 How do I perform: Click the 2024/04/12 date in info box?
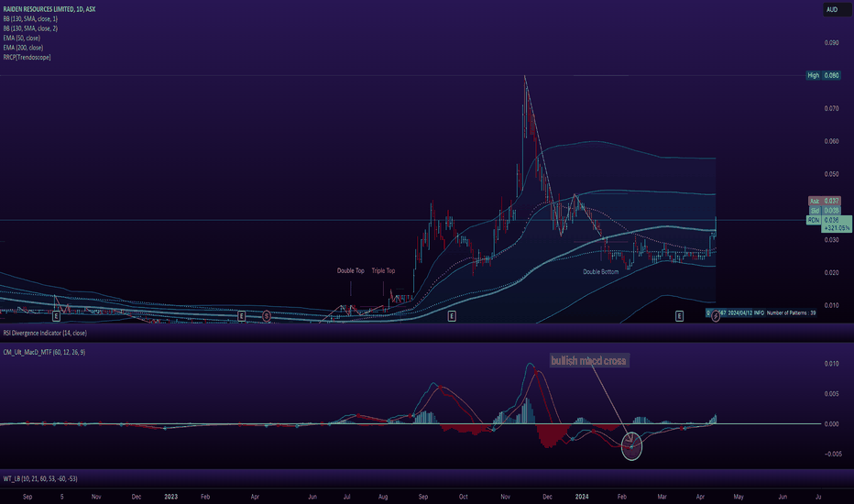pyautogui.click(x=740, y=312)
